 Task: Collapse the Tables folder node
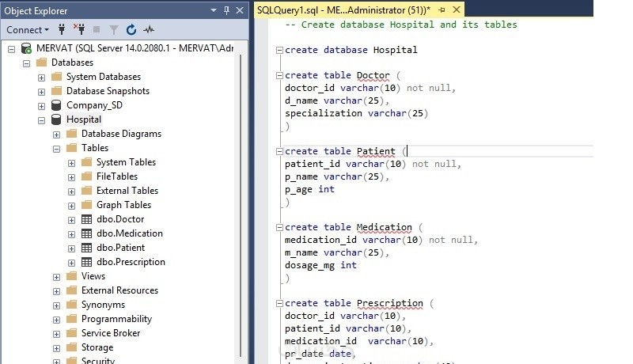(x=56, y=149)
